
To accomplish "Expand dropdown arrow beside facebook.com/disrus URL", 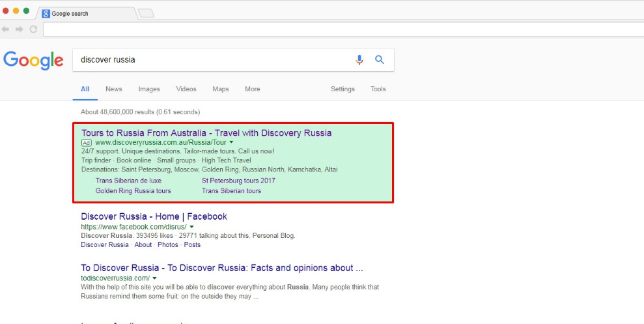I will tap(192, 227).
